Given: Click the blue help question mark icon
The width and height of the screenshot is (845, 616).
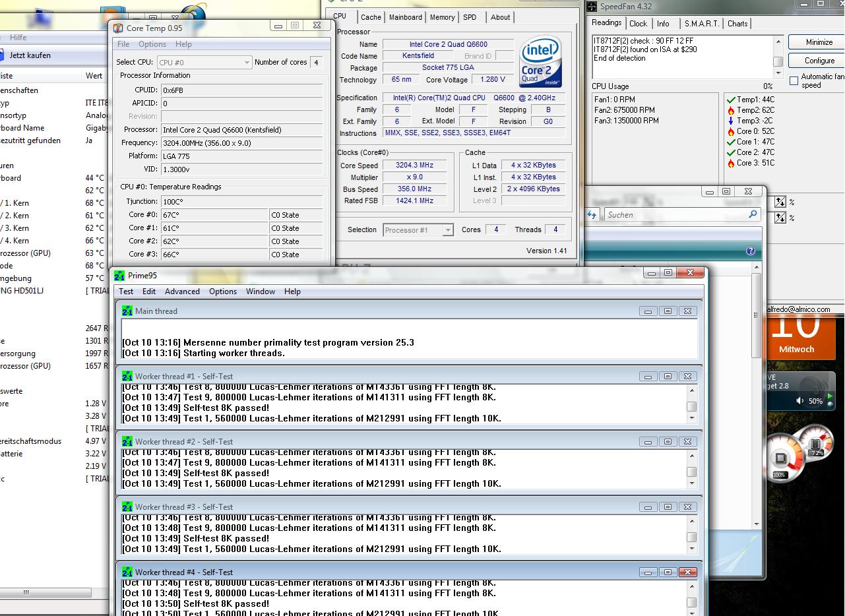Looking at the screenshot, I should pos(750,251).
